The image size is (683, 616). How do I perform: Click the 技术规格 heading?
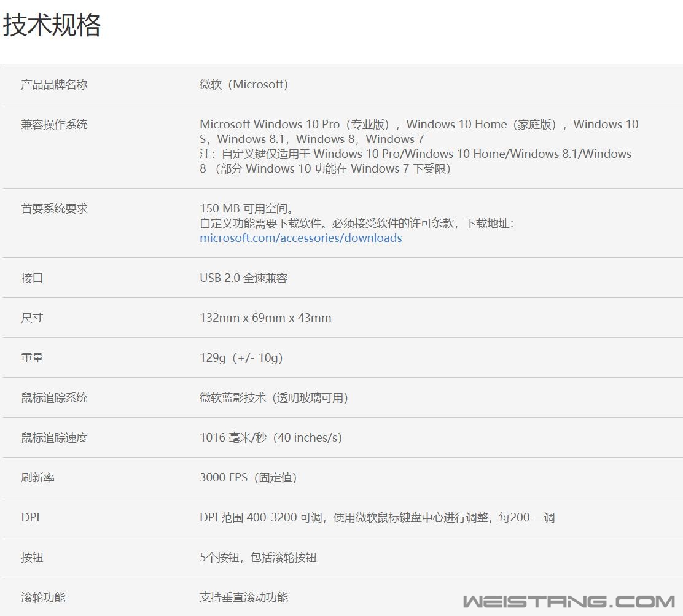pos(52,25)
